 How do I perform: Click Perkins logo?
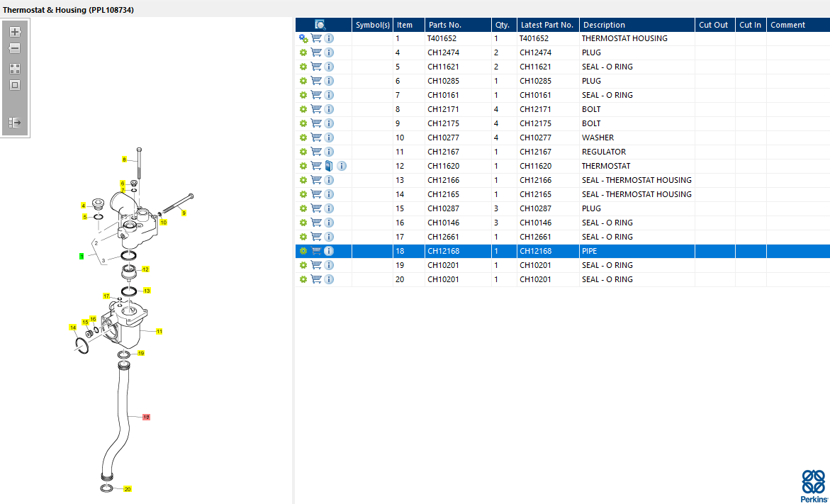tap(813, 486)
